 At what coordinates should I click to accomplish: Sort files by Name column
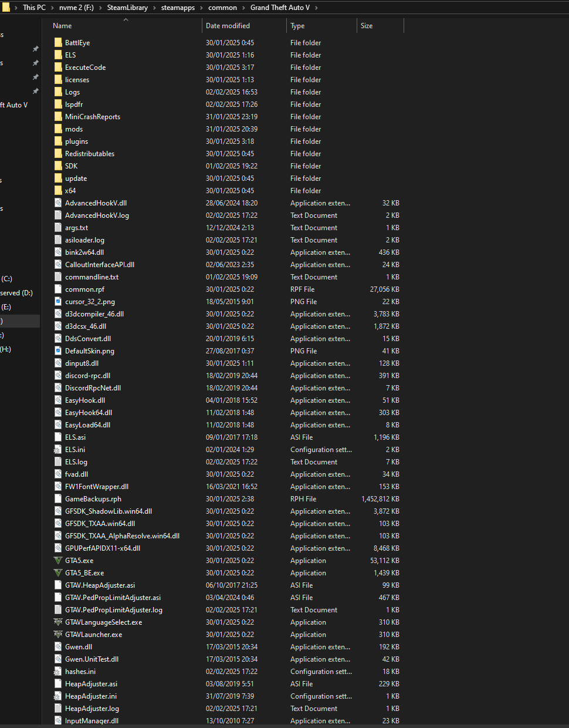coord(62,26)
